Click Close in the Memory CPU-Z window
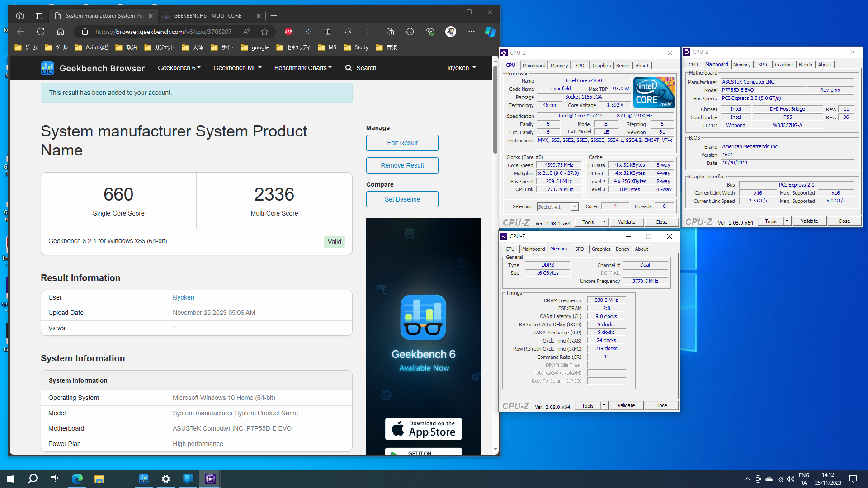 pos(661,405)
